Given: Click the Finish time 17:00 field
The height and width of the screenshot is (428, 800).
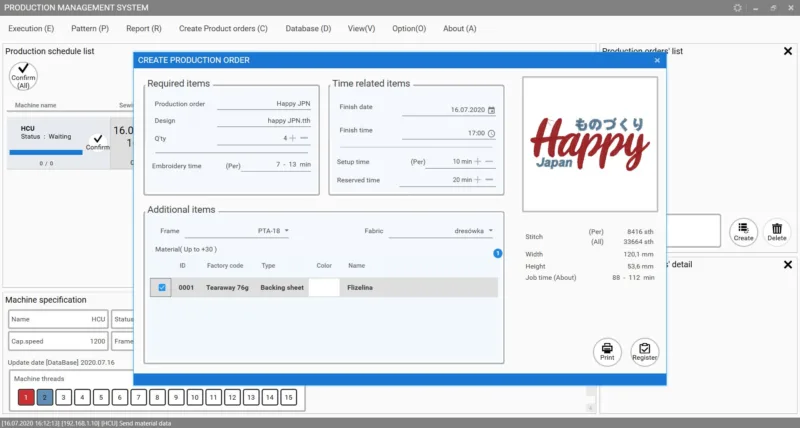Looking at the screenshot, I should point(448,133).
